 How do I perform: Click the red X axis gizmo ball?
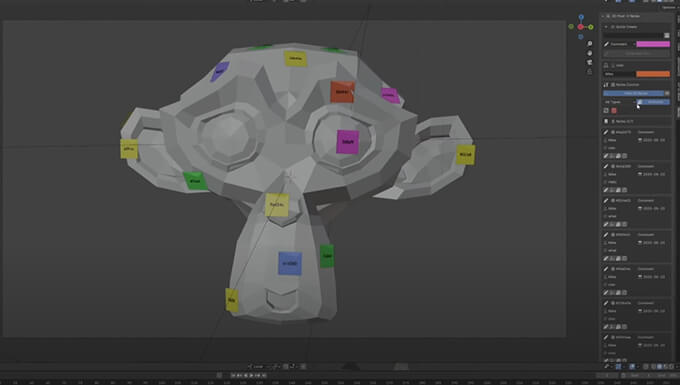(580, 27)
